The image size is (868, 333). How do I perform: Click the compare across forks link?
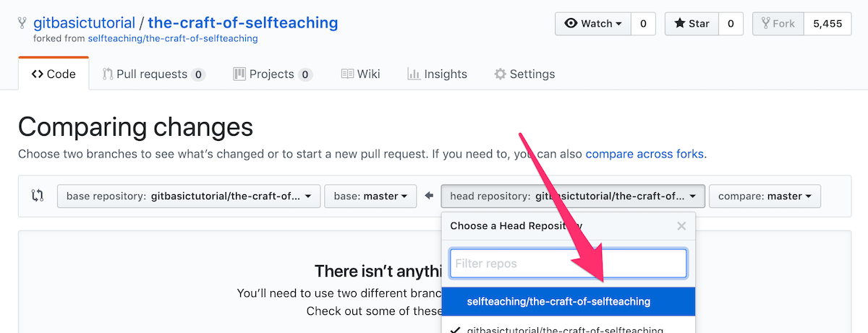(x=644, y=154)
